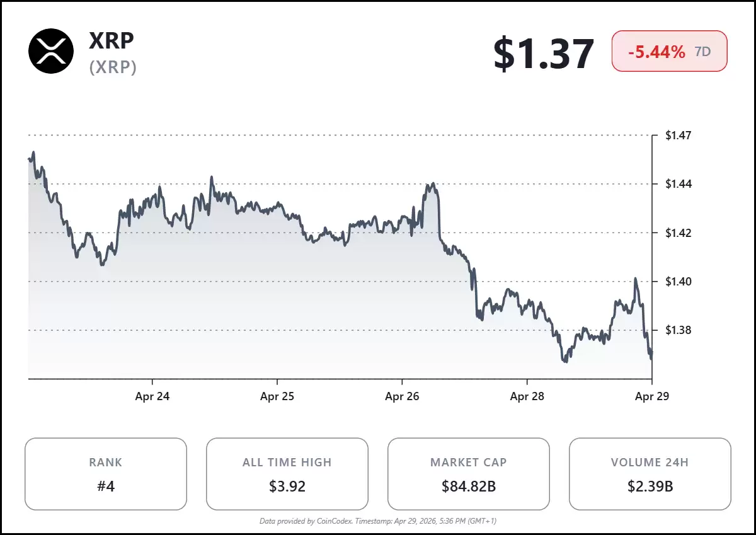The height and width of the screenshot is (535, 756).
Task: Select the All Time High card
Action: point(287,474)
